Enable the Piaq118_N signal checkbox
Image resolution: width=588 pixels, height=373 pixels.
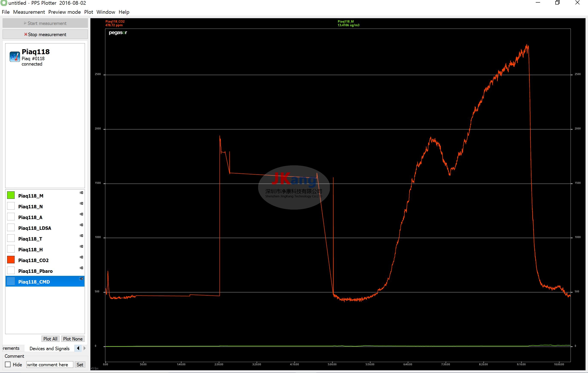click(11, 206)
